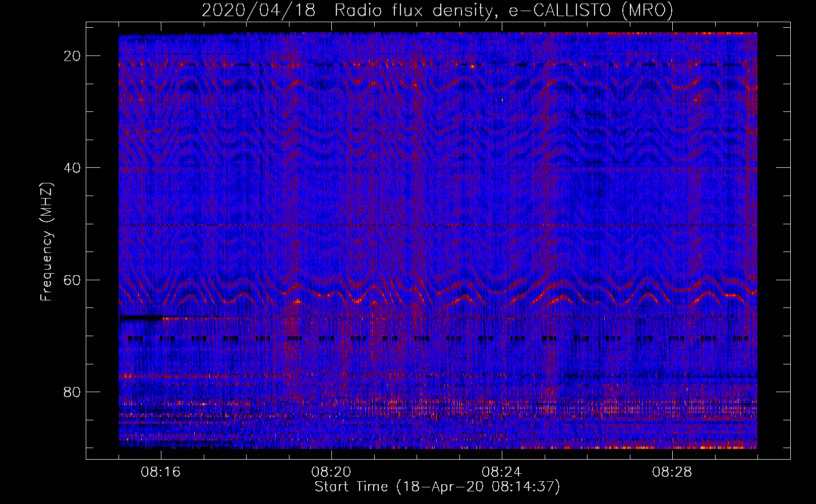Click the "40" frequency tick label

pyautogui.click(x=73, y=168)
